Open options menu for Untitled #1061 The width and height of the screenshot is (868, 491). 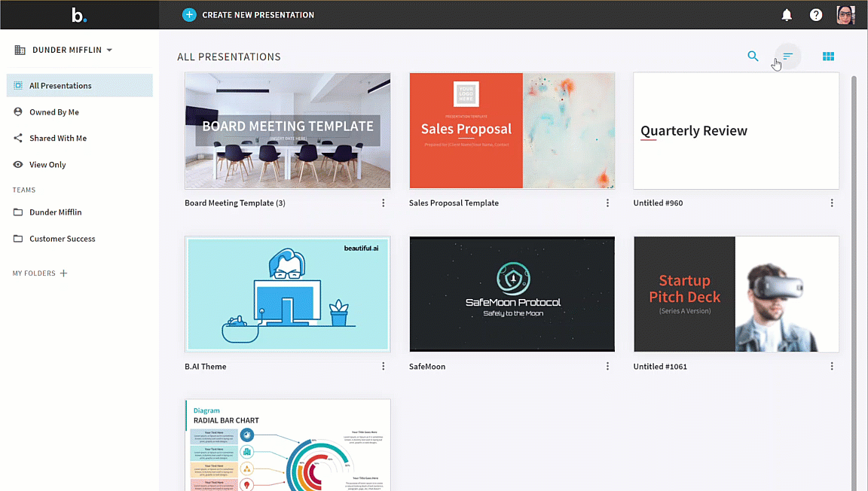coord(832,367)
